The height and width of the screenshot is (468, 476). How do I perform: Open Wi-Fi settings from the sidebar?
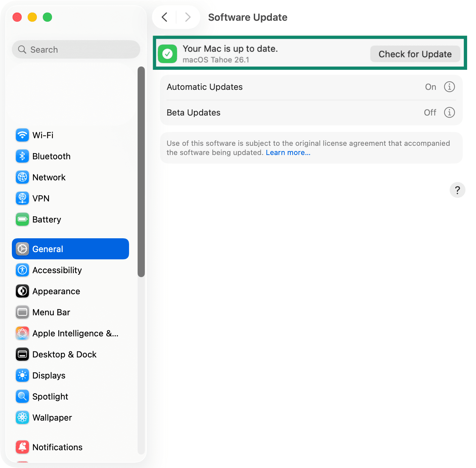pyautogui.click(x=43, y=135)
